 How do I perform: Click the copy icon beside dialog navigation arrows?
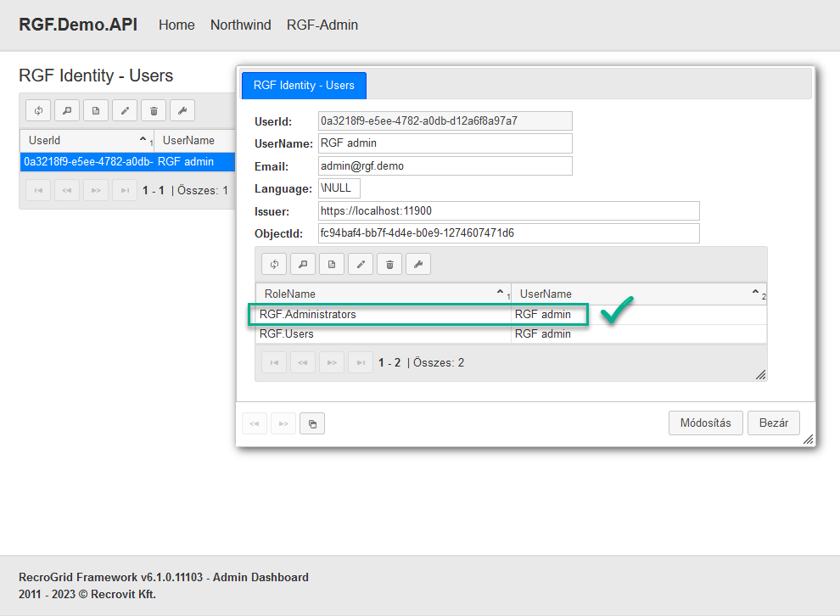click(312, 423)
